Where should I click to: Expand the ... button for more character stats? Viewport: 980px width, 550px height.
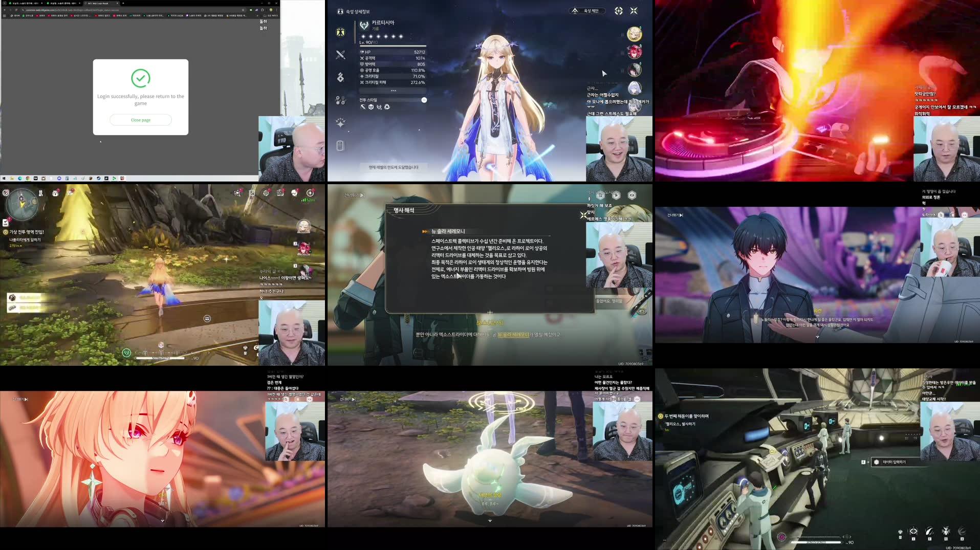393,90
